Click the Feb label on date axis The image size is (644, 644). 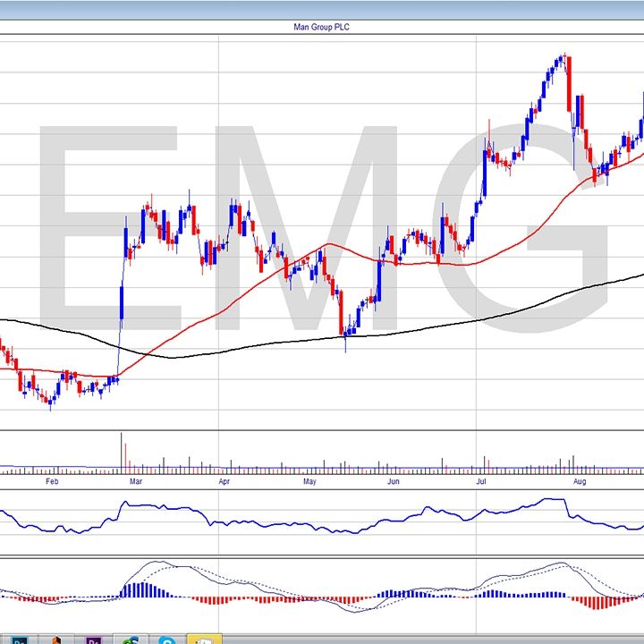51,482
